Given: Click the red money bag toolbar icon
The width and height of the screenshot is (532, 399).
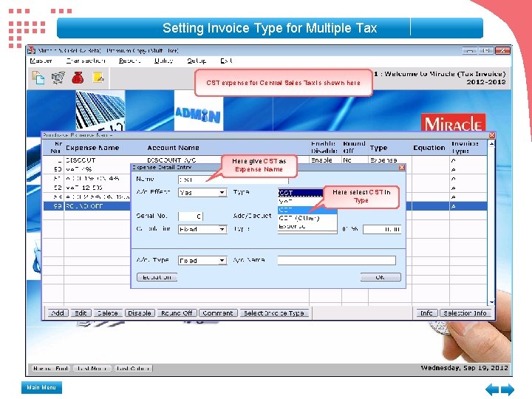Looking at the screenshot, I should [78, 78].
